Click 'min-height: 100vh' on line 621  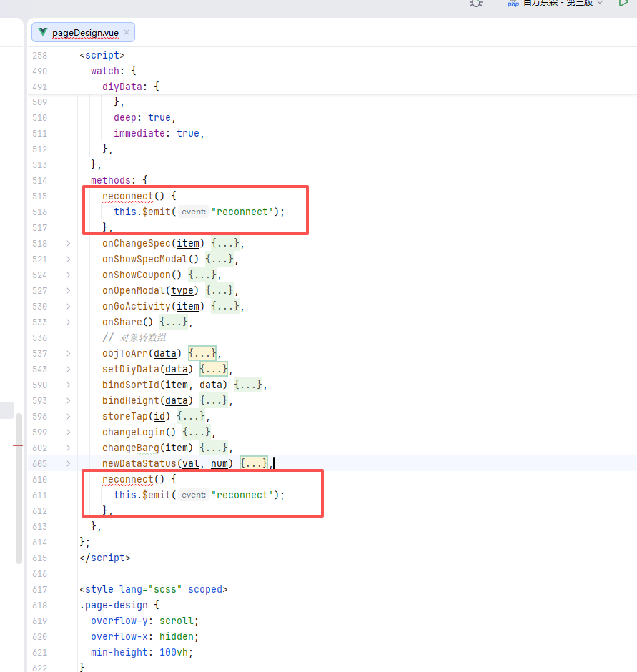click(x=139, y=652)
